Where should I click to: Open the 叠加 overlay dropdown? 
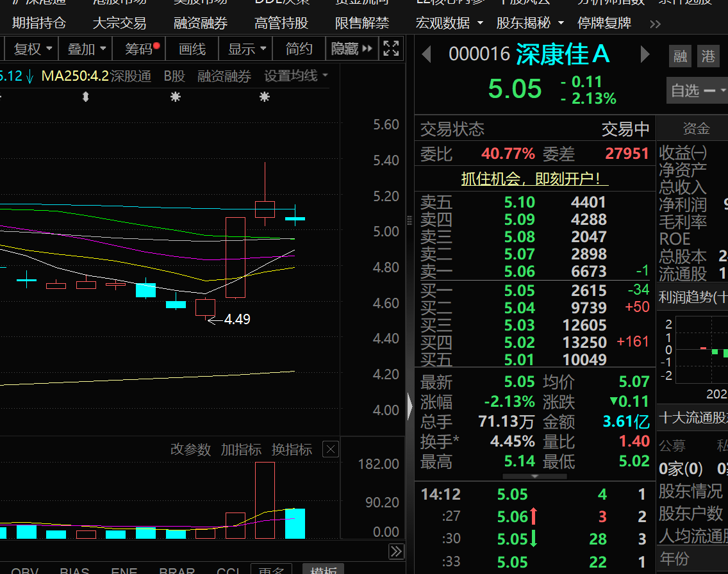click(x=87, y=49)
